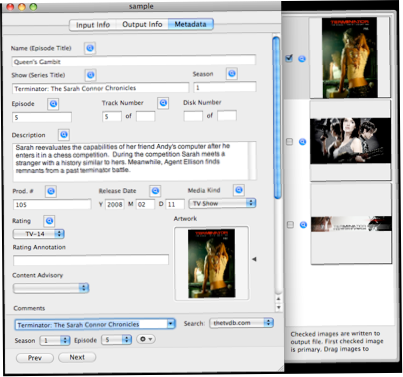This screenshot has width=403, height=377.
Task: Open the gear action menu button
Action: [x=146, y=339]
